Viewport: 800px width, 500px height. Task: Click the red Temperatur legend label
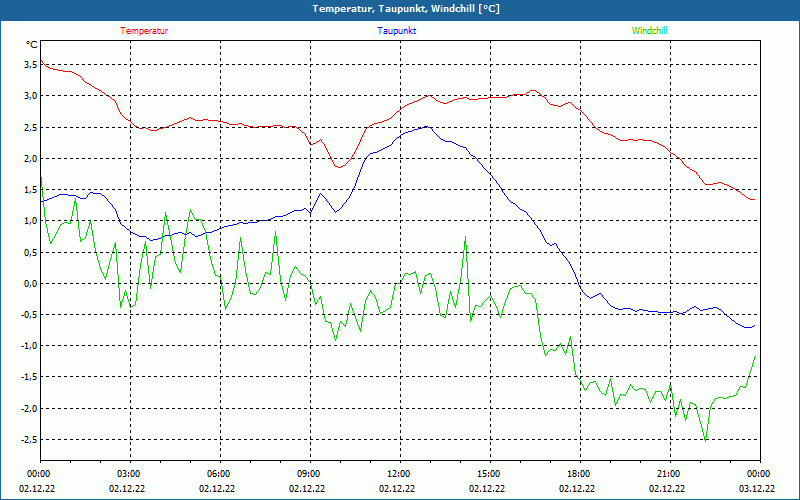[144, 31]
